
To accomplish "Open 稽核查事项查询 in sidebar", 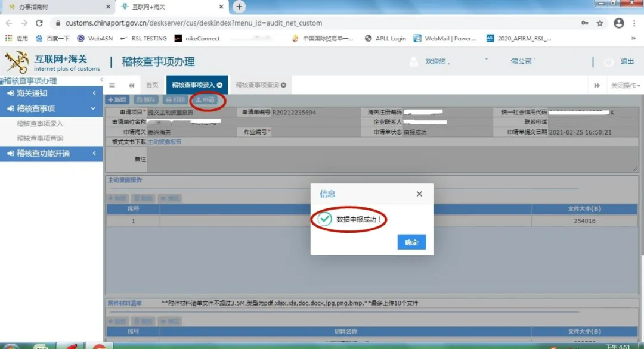I will pos(40,138).
